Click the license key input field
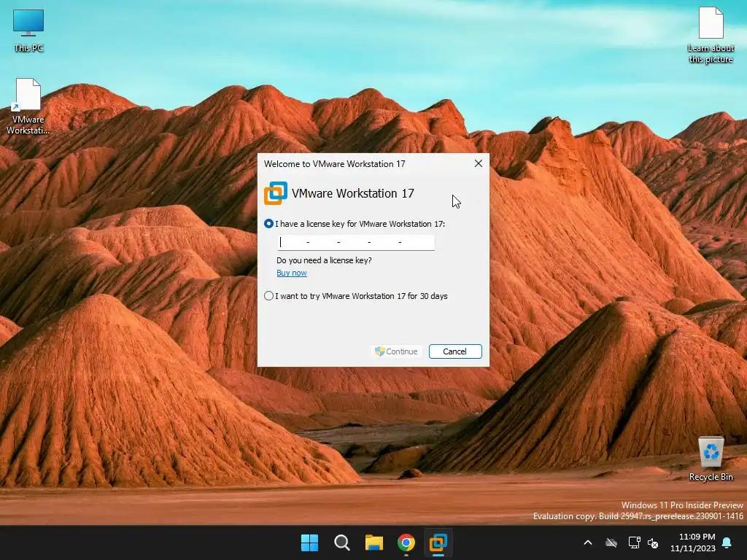Viewport: 747px width, 560px height. pyautogui.click(x=356, y=242)
